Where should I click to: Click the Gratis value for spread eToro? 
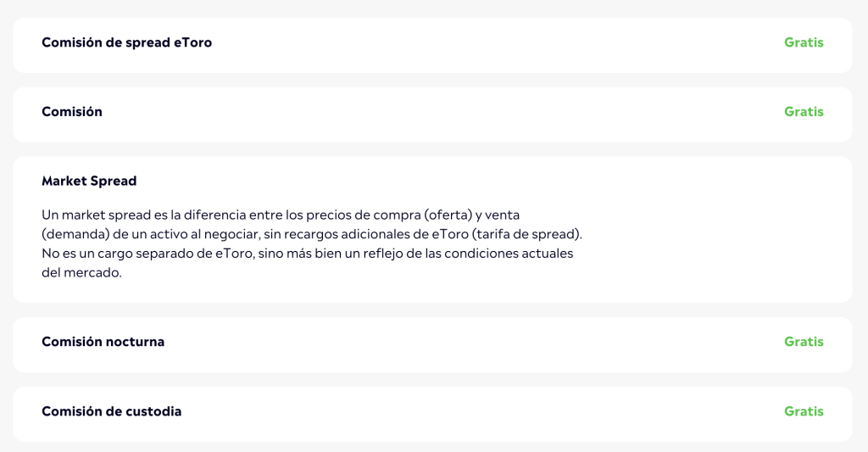point(804,43)
